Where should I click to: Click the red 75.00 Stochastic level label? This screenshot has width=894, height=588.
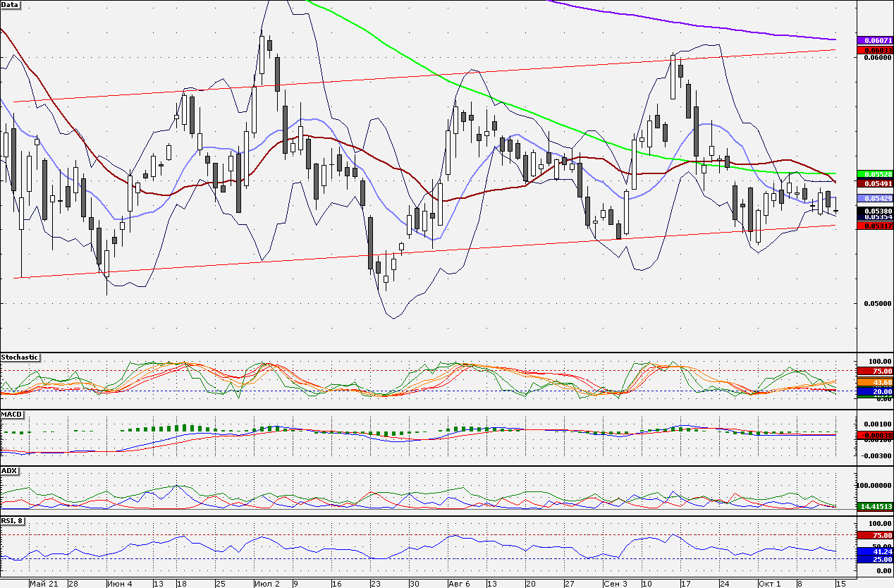click(875, 371)
